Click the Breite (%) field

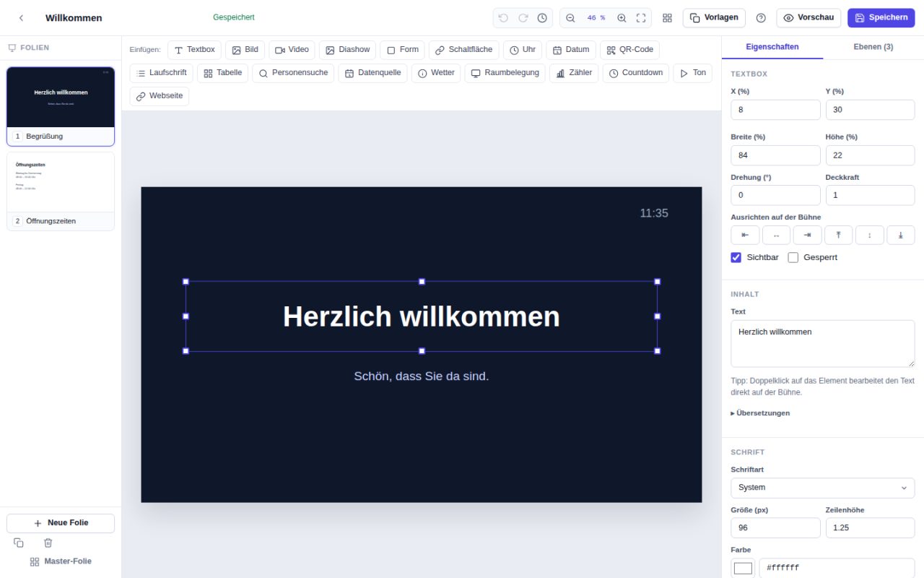[x=775, y=155]
